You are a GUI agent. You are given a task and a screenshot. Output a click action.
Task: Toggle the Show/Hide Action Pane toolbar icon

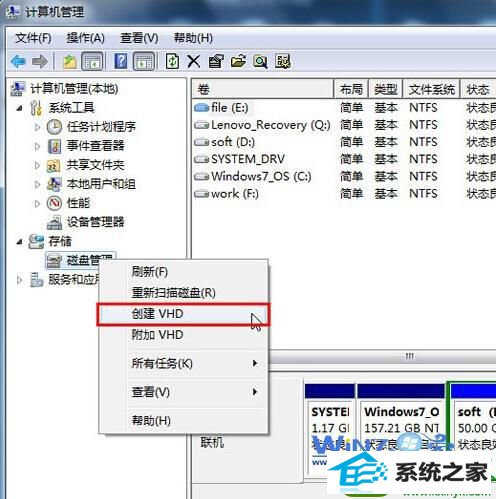tap(144, 62)
